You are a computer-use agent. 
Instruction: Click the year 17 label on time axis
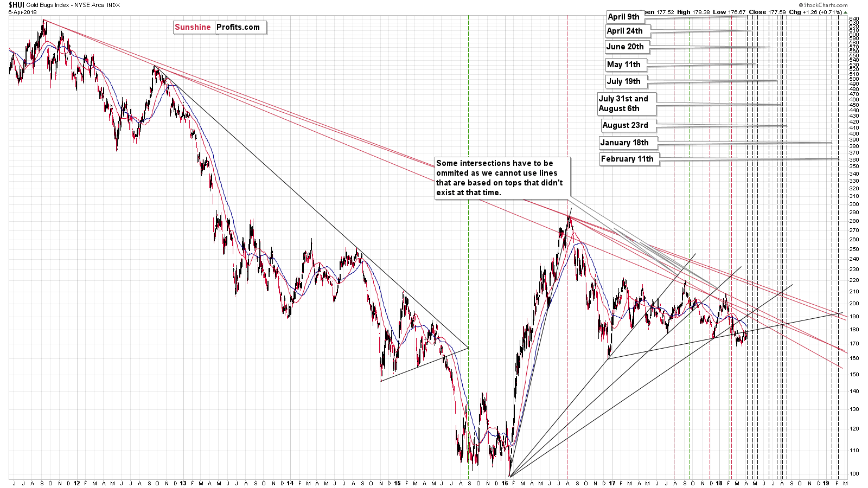coord(612,483)
